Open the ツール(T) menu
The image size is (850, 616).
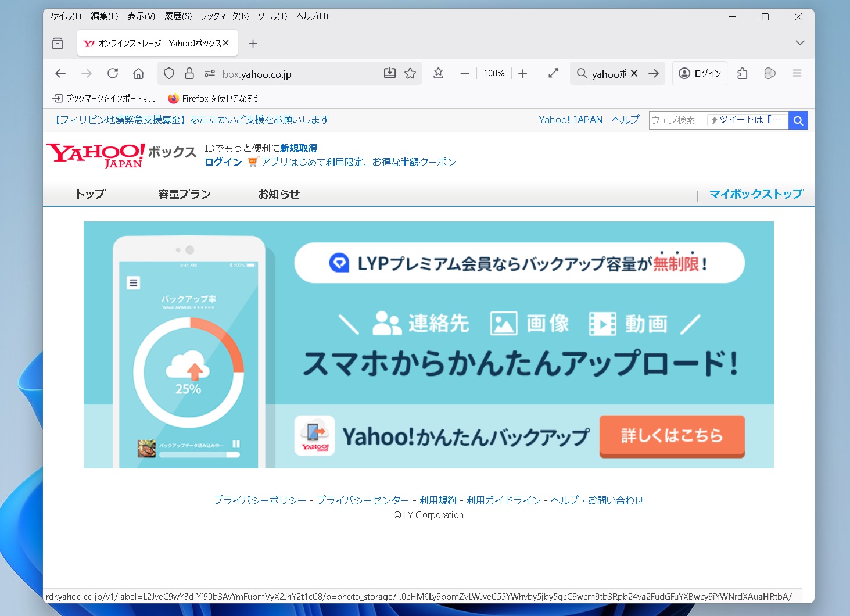point(272,16)
